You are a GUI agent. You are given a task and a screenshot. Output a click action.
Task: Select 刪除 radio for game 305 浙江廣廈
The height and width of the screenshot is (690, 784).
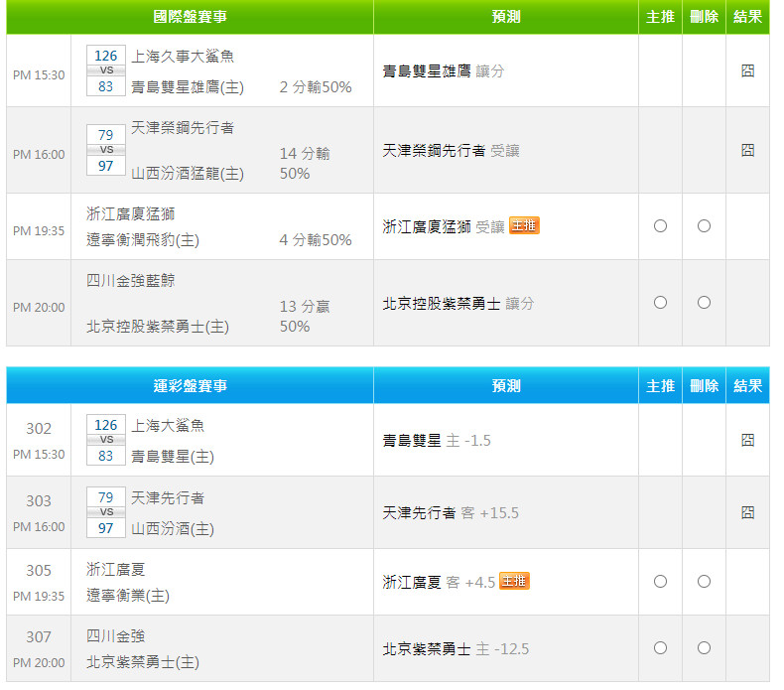704,582
